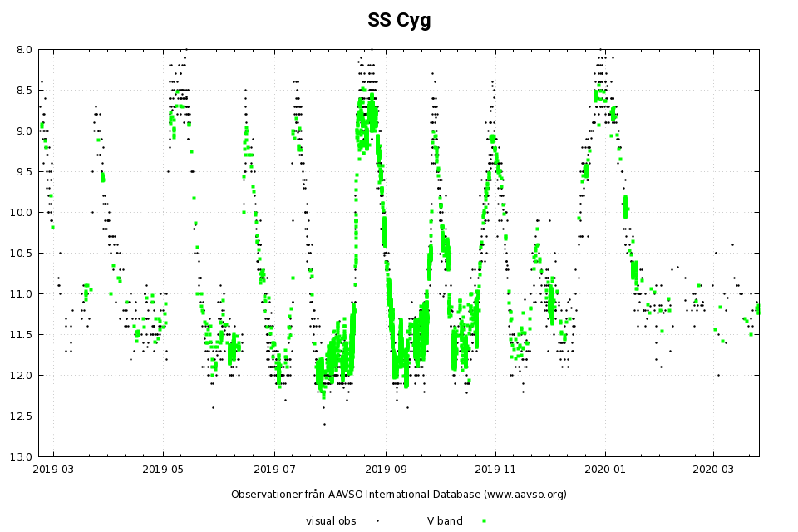
Task: Click the 13.0 magnitude y-axis label
Action: (x=21, y=456)
